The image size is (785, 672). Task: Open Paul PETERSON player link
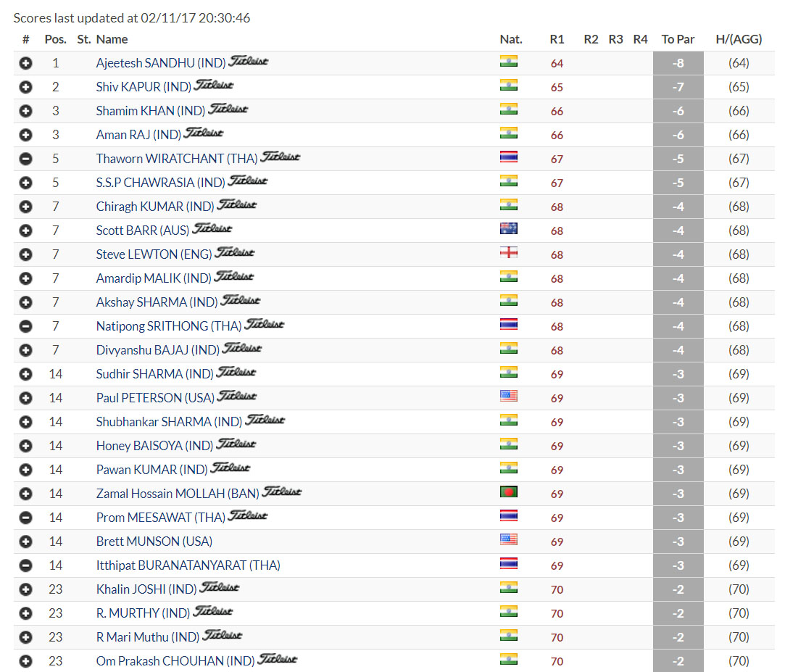coord(155,398)
